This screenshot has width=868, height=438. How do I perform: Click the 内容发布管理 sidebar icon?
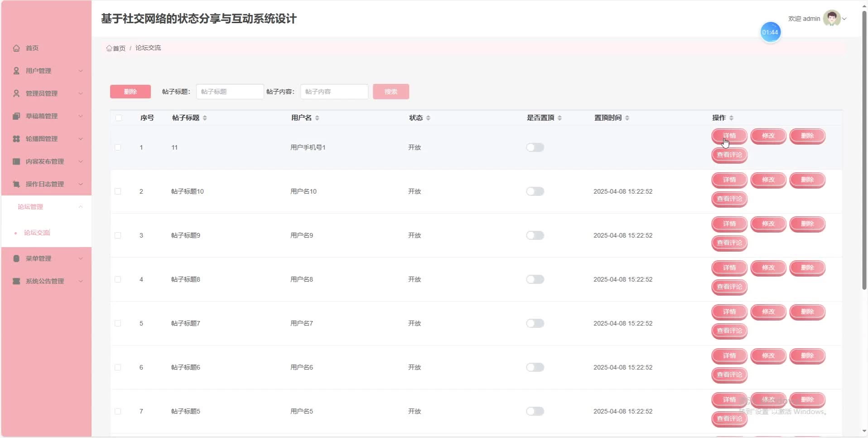pos(16,161)
